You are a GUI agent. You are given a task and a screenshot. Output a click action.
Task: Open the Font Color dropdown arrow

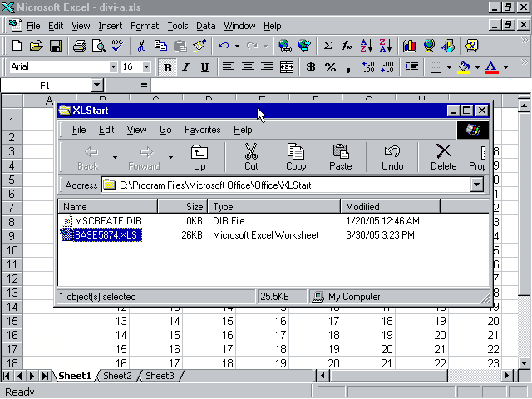(506, 67)
